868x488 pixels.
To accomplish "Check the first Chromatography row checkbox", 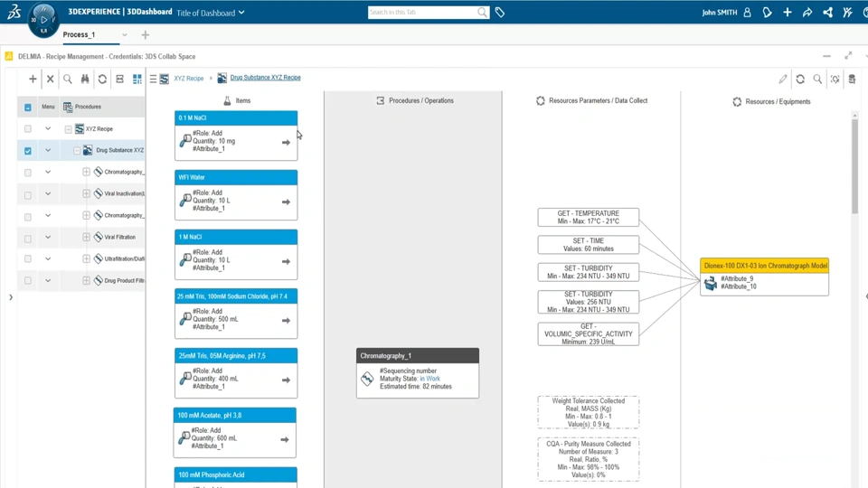I will tap(28, 173).
